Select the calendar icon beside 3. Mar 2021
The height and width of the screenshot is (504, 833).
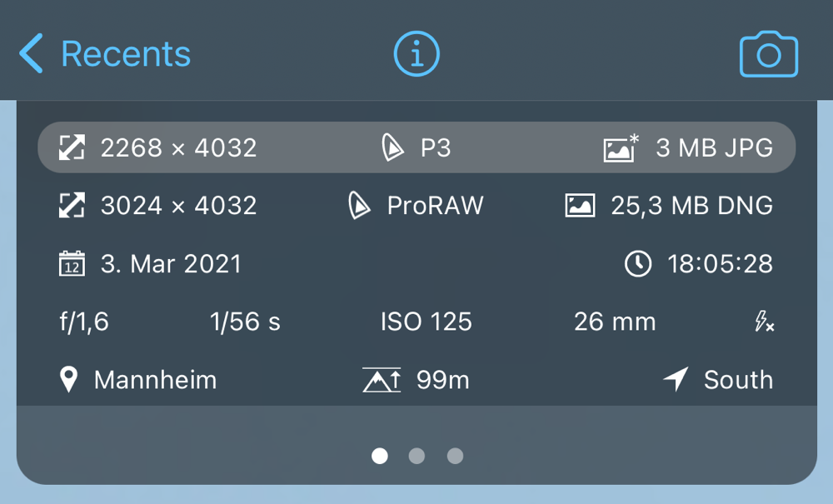pos(72,264)
